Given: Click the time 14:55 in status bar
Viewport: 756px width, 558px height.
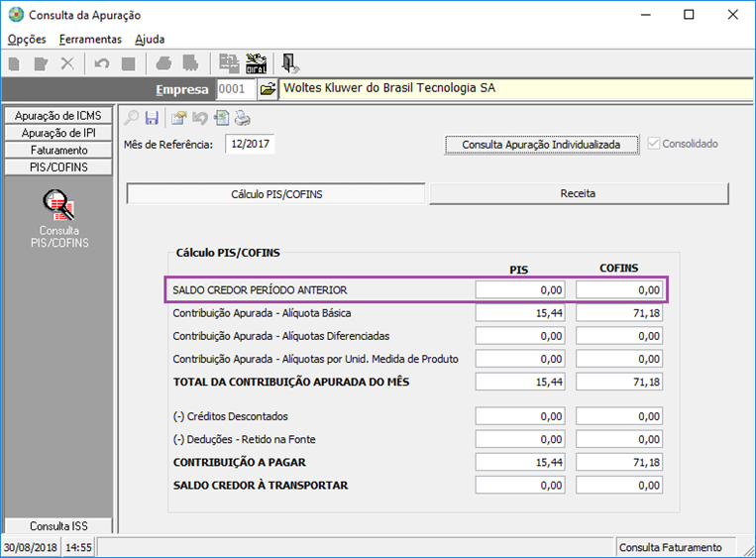Looking at the screenshot, I should 78,547.
